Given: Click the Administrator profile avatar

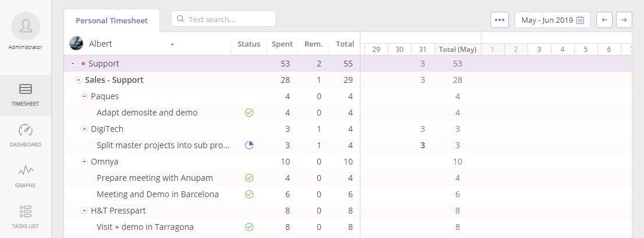Looking at the screenshot, I should (26, 27).
